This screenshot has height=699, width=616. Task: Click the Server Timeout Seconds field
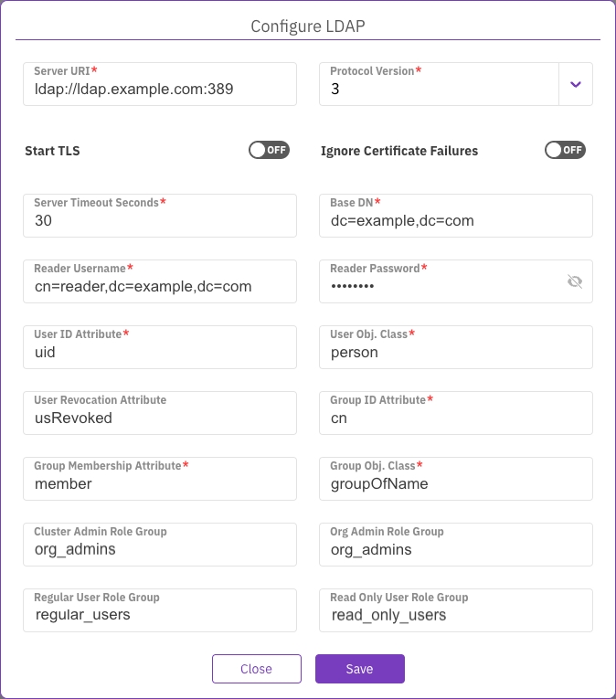pyautogui.click(x=160, y=221)
